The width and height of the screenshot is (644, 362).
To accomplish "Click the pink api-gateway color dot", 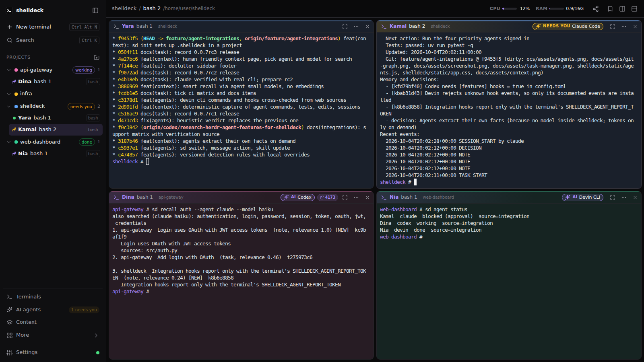I will click(x=16, y=70).
